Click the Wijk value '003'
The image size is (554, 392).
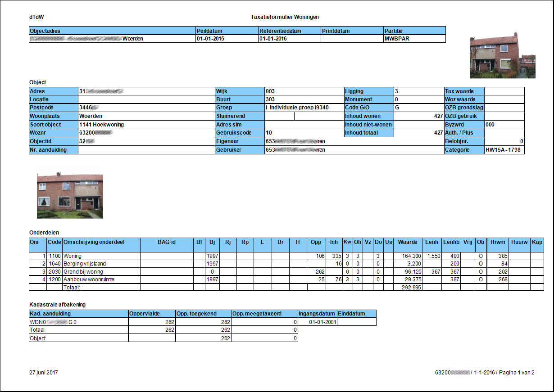[270, 91]
